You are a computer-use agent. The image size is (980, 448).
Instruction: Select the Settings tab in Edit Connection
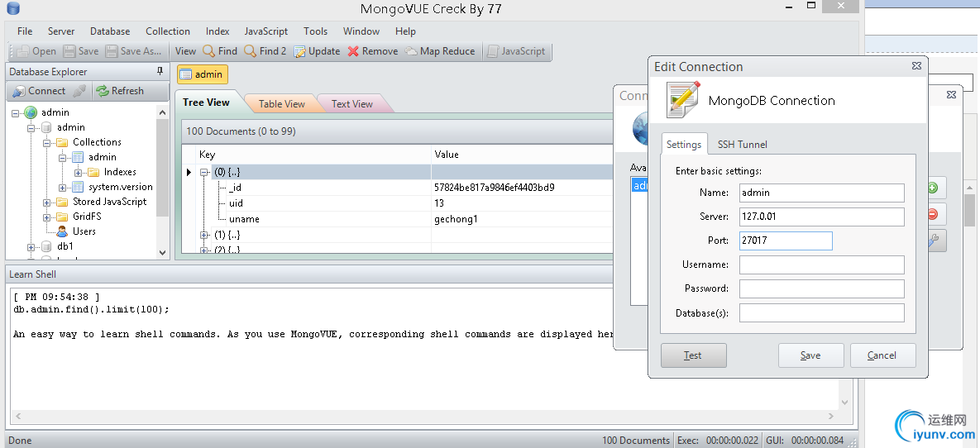684,145
